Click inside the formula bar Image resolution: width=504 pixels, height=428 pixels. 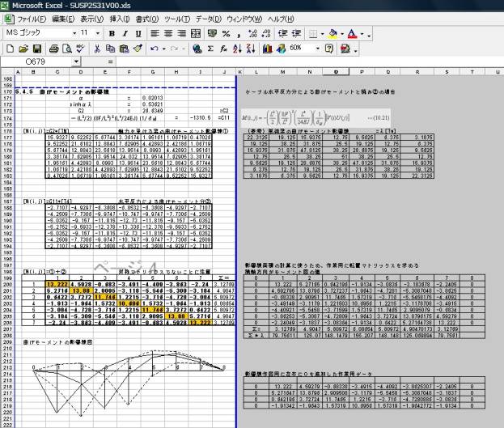[309, 61]
